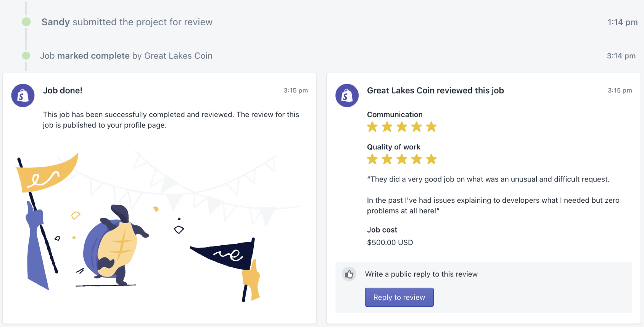Click the dark navy pennant flag
Viewport: 644px width, 327px height.
225,254
